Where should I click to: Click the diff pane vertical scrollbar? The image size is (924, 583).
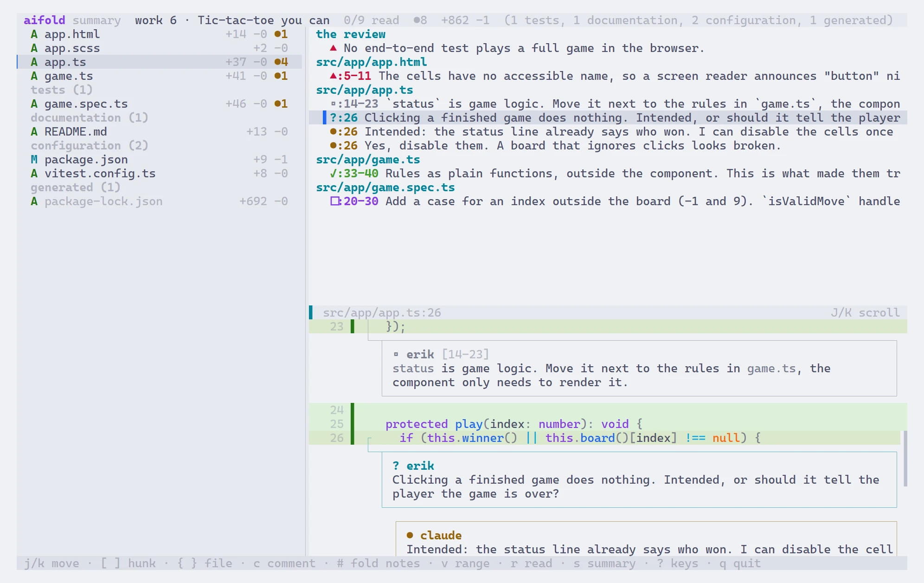pos(905,459)
